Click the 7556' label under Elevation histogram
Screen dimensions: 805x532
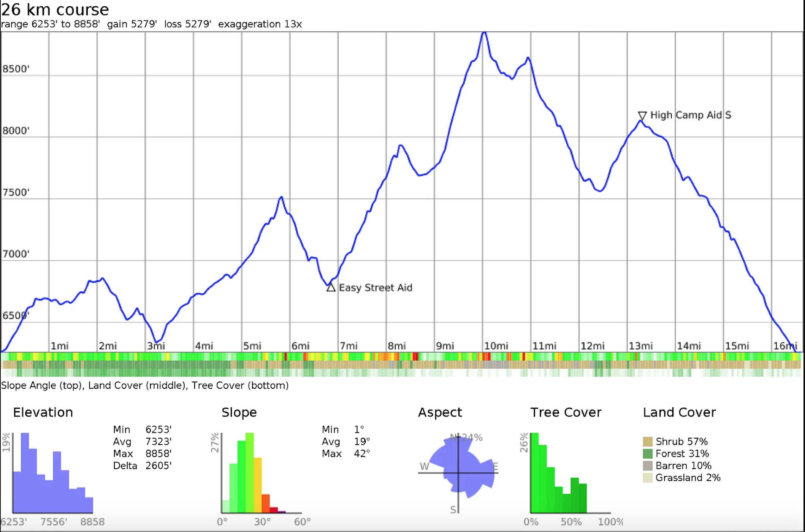pyautogui.click(x=54, y=522)
